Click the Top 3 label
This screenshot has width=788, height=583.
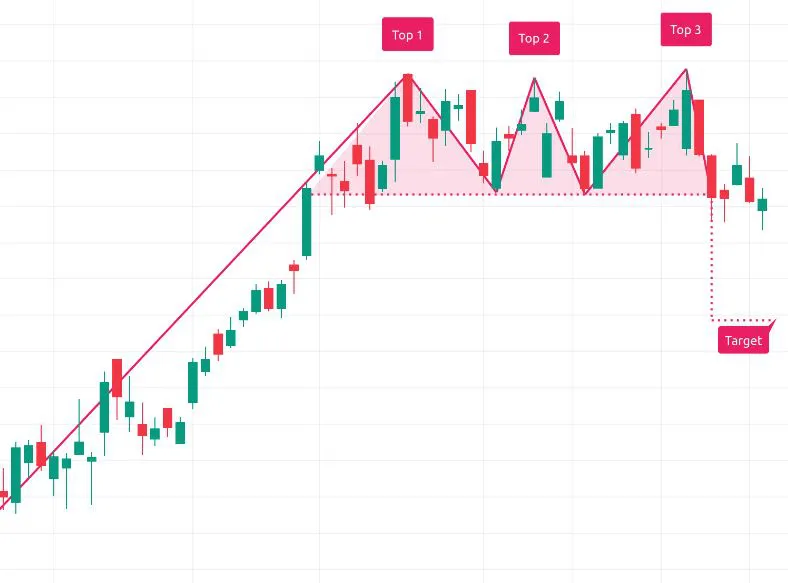click(686, 30)
